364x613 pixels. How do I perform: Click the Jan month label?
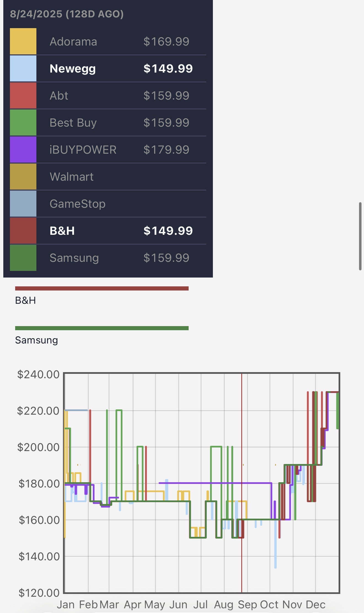(x=66, y=605)
